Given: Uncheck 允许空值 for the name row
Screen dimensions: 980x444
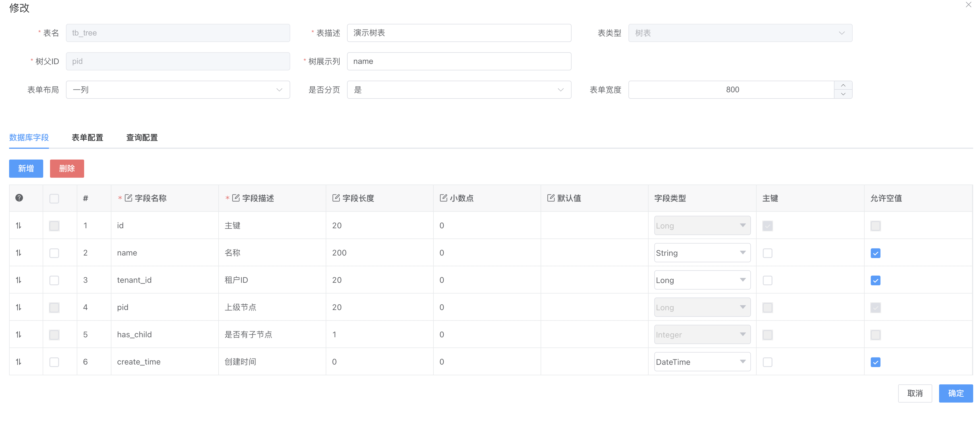Looking at the screenshot, I should point(875,253).
